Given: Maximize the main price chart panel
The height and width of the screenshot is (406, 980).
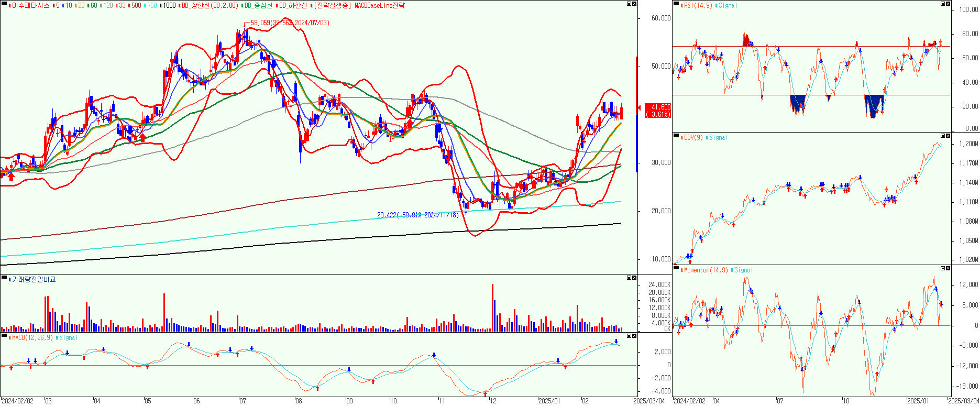Looking at the screenshot, I should point(629,4).
